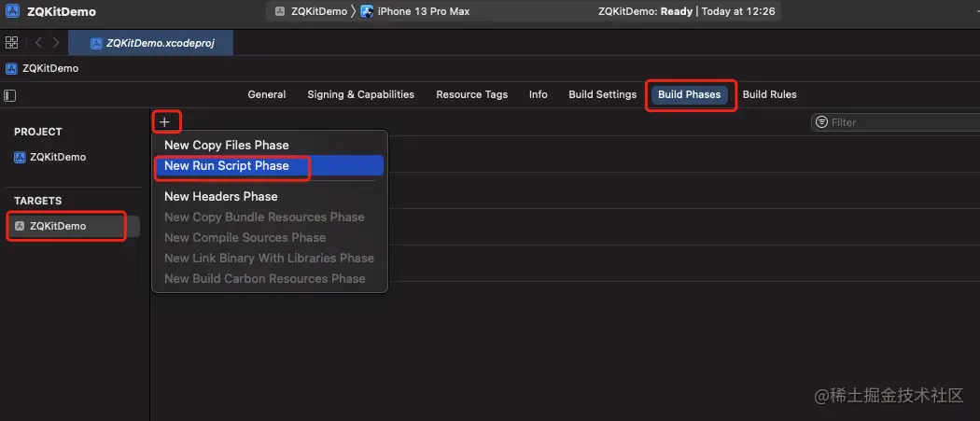
Task: Click New Copy Bundle Resources Phase
Action: click(x=264, y=218)
